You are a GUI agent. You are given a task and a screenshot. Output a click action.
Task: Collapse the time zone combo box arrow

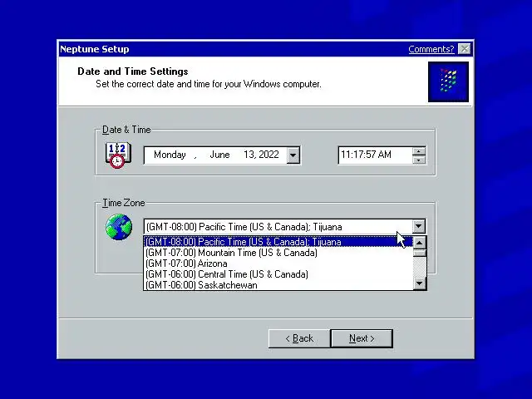[419, 226]
